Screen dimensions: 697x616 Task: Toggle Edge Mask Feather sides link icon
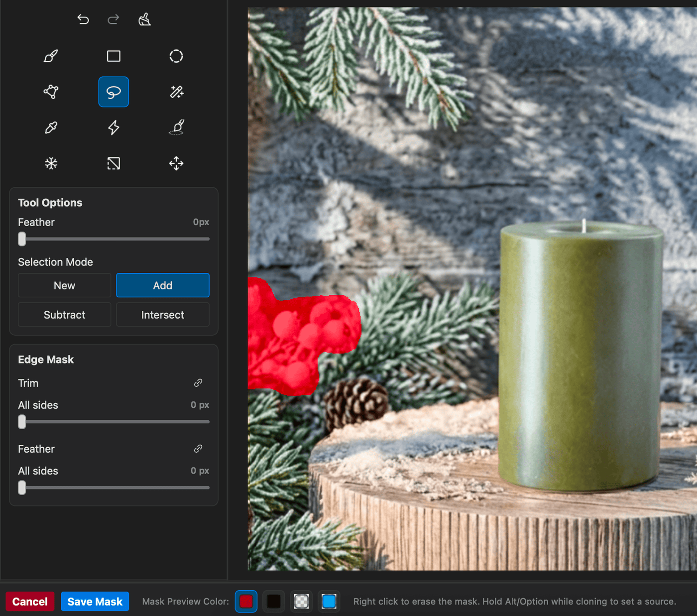coord(198,449)
